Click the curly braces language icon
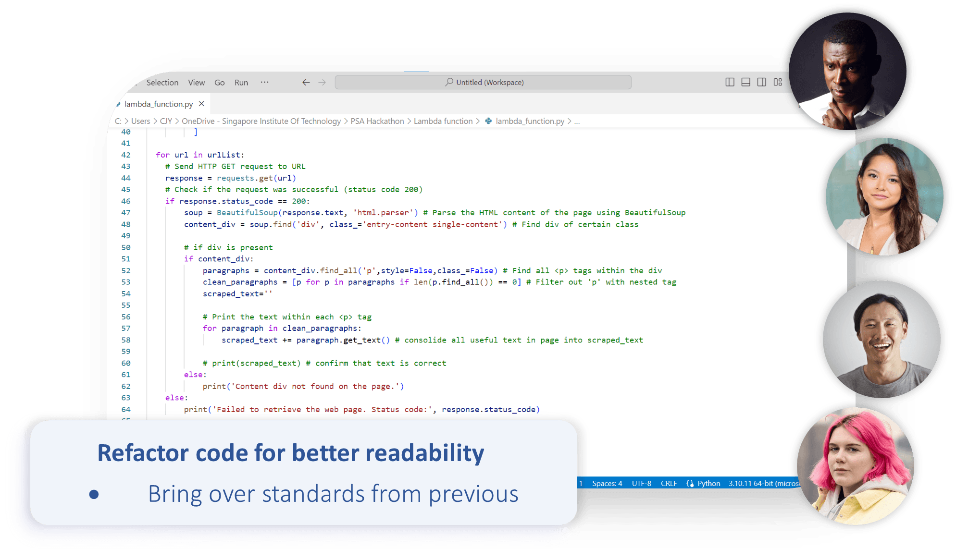The image size is (956, 560). [690, 483]
